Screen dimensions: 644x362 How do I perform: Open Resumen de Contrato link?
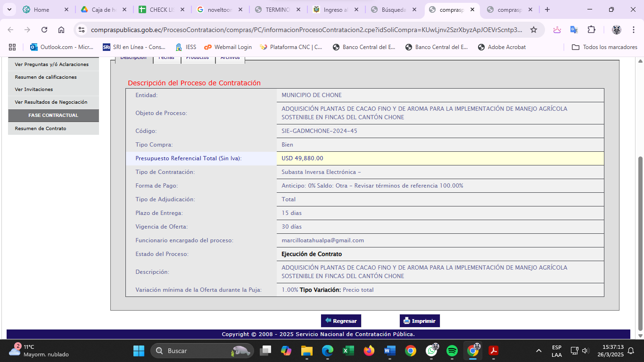pyautogui.click(x=41, y=128)
